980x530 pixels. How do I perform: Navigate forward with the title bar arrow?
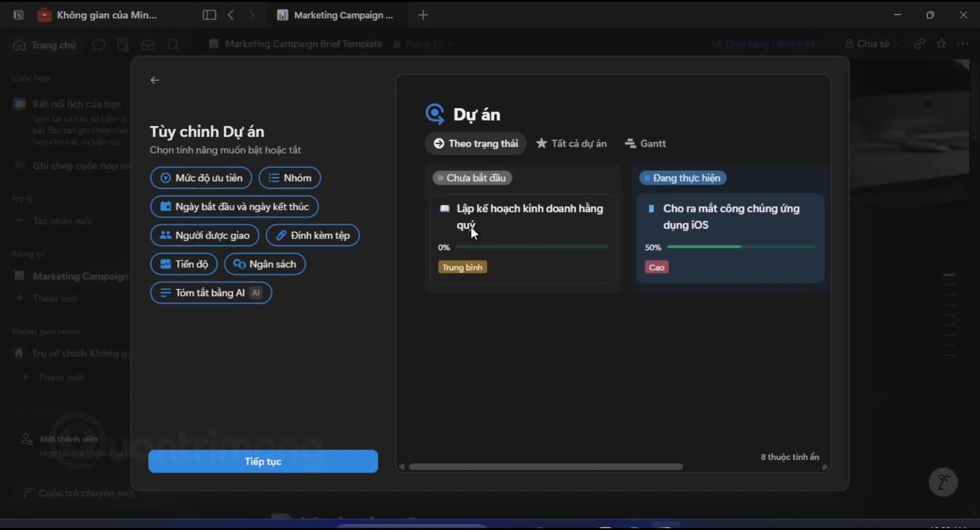click(x=252, y=15)
